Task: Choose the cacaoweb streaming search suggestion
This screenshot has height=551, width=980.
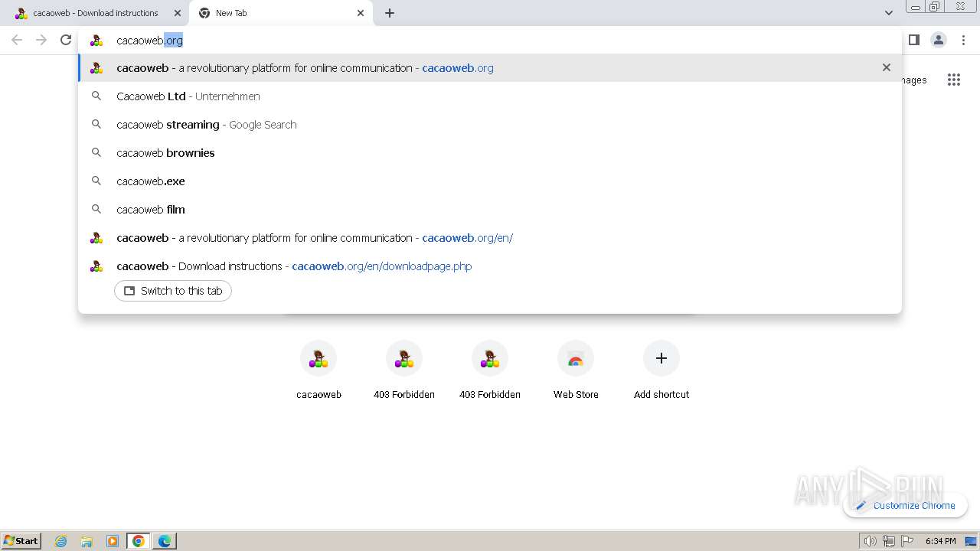Action: (x=490, y=125)
